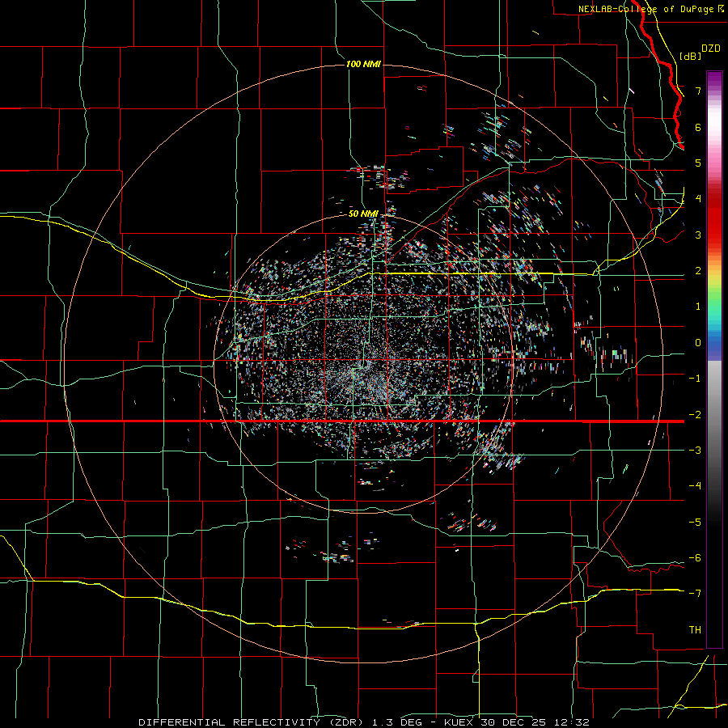Click the 0 value on the scale
This screenshot has height=728, width=728.
(698, 343)
